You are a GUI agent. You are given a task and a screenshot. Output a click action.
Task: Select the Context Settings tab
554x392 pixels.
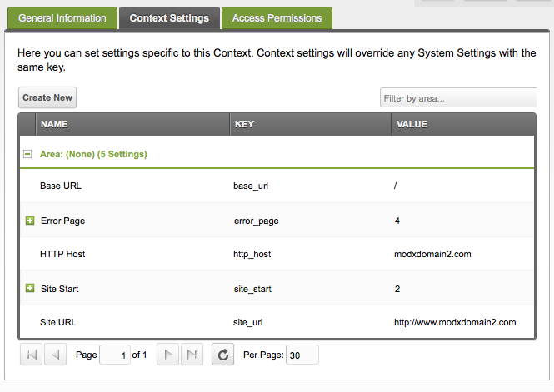(169, 18)
